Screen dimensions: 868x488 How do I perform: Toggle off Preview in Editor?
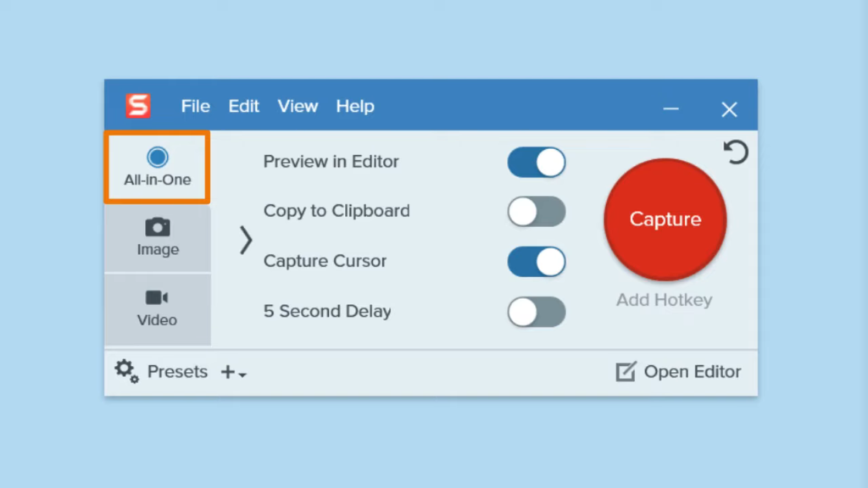(537, 162)
